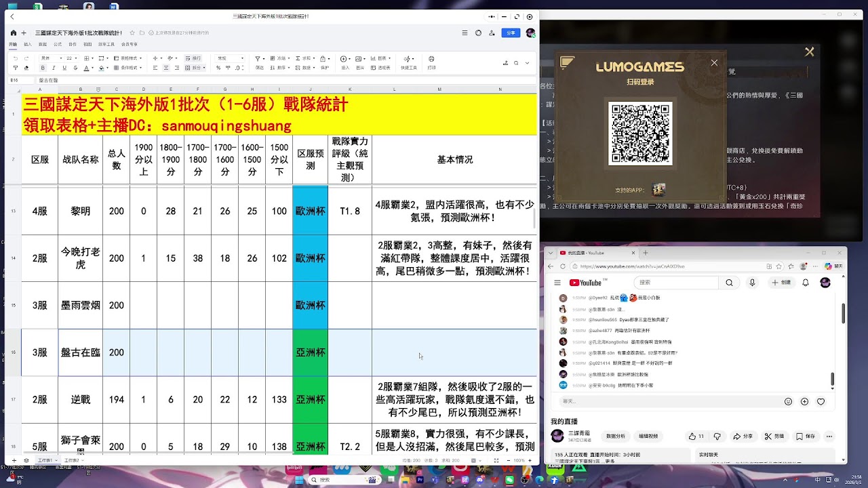Dislike the YouTube live stream
The height and width of the screenshot is (488, 868).
[x=717, y=436]
